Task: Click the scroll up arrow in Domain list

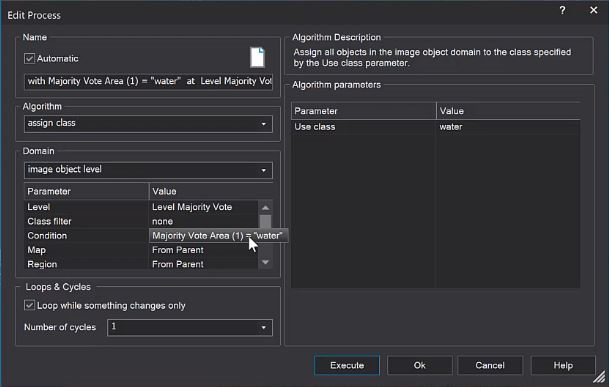Action: coord(265,207)
